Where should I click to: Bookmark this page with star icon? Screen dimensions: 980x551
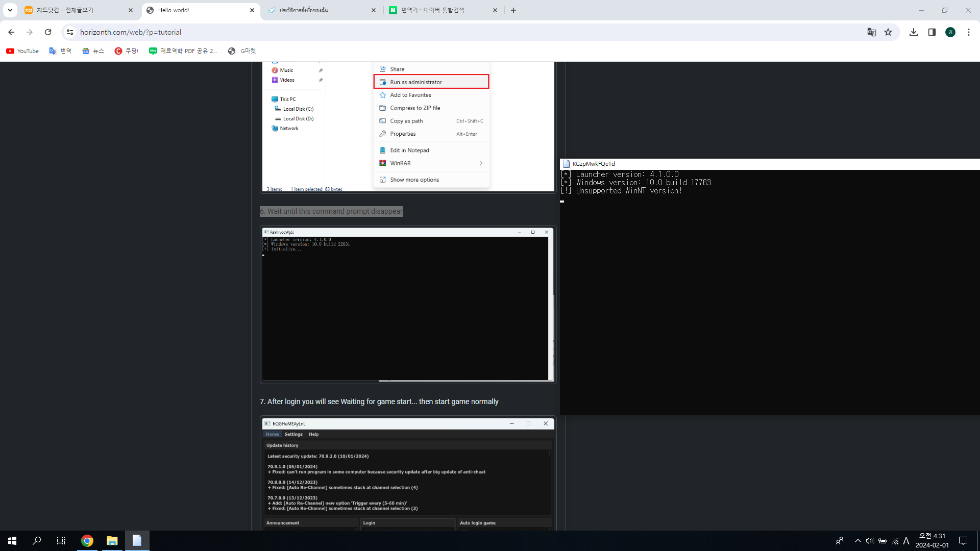pos(888,32)
